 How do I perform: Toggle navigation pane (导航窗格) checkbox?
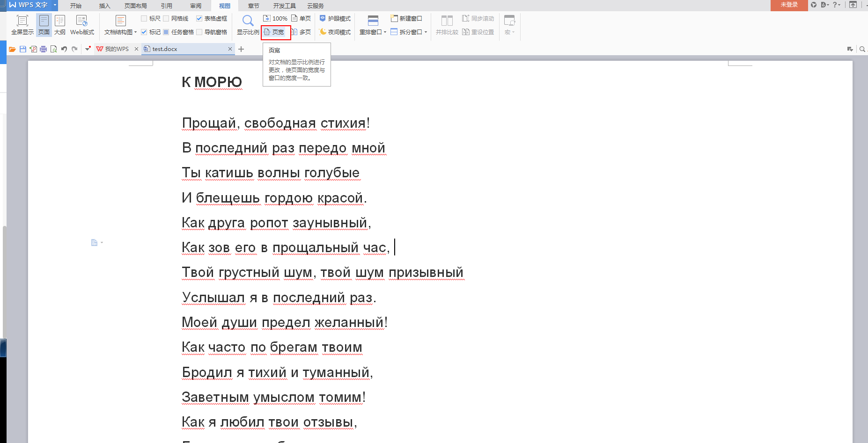[199, 32]
